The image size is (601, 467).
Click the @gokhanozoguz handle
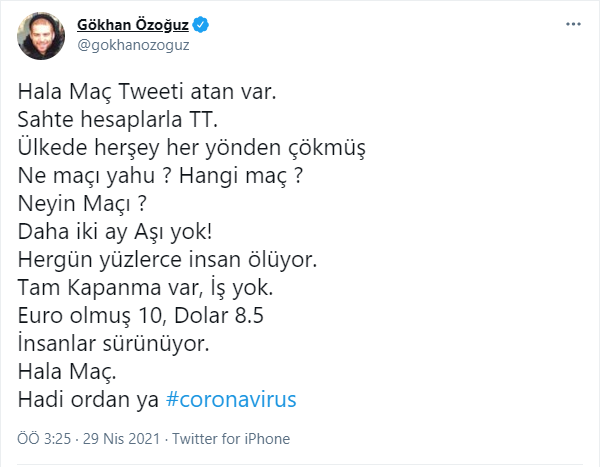[133, 45]
